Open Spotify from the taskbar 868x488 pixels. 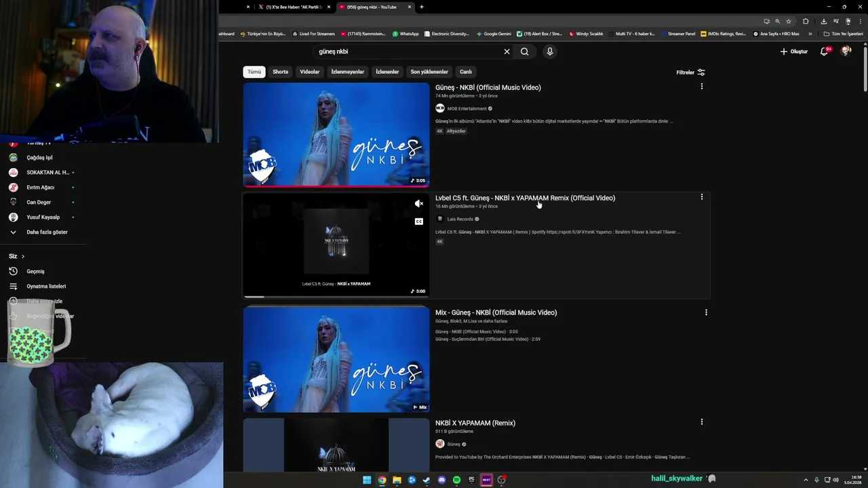456,480
